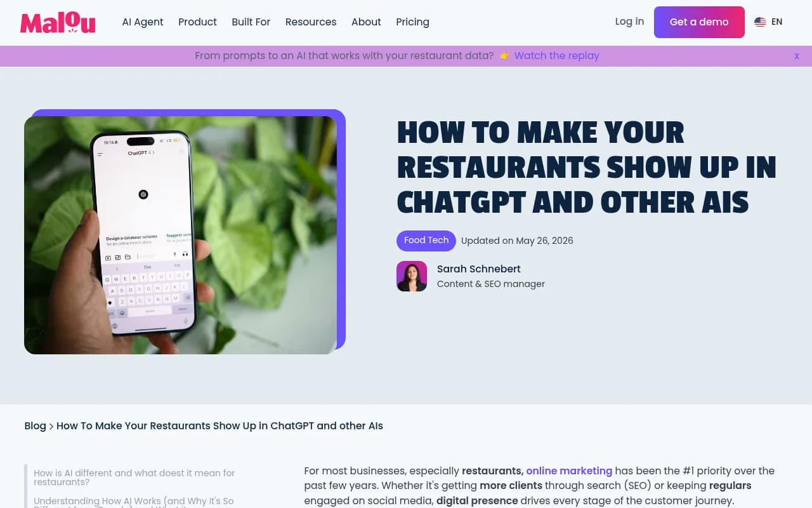This screenshot has height=508, width=812.
Task: Click the US flag language icon
Action: click(x=760, y=22)
